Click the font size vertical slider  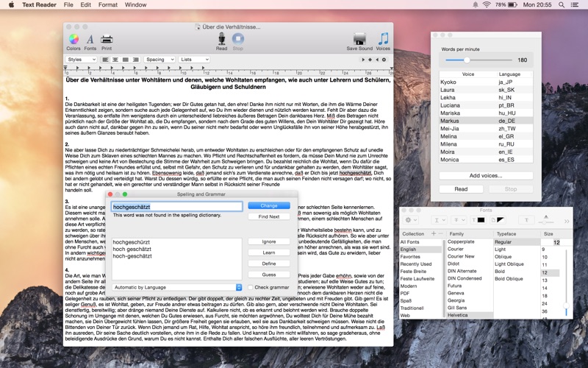[566, 282]
